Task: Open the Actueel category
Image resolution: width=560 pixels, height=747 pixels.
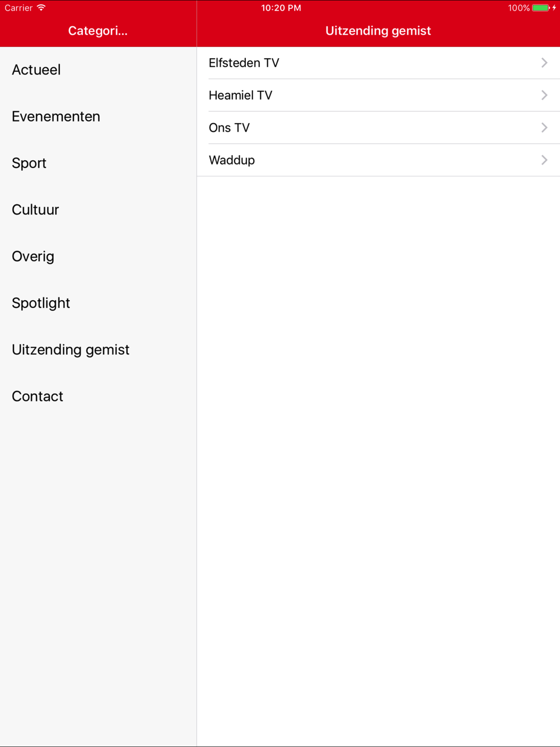Action: [98, 70]
